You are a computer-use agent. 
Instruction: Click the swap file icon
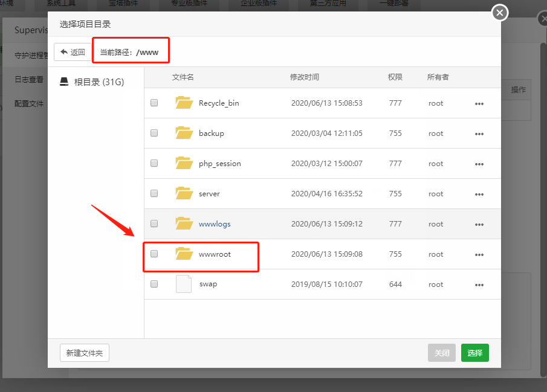click(184, 284)
